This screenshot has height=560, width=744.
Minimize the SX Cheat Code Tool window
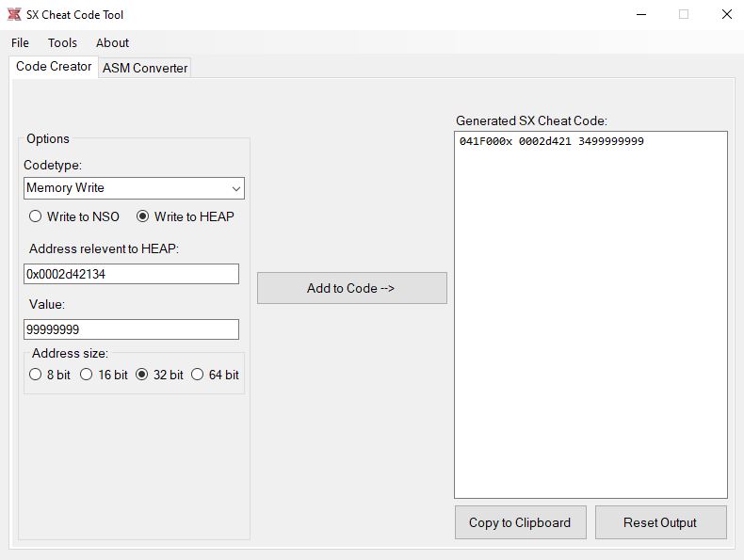coord(641,14)
